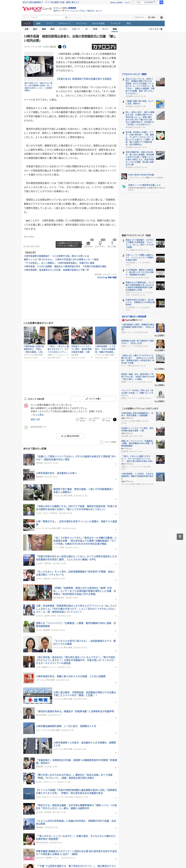Select the 国内 category tab
The height and width of the screenshot is (868, 186).
(35, 29)
